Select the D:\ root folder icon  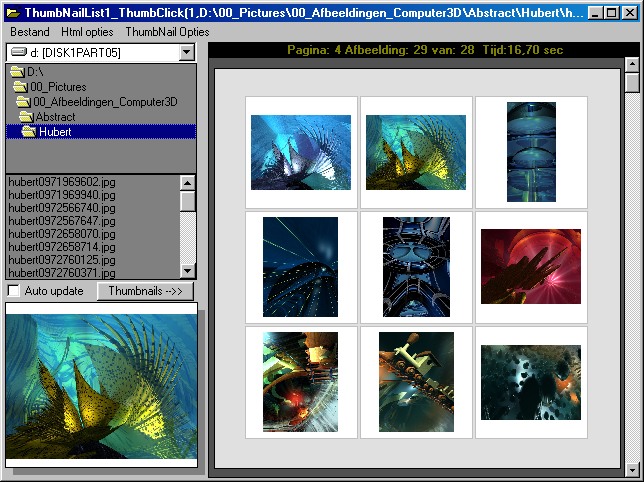tap(17, 72)
